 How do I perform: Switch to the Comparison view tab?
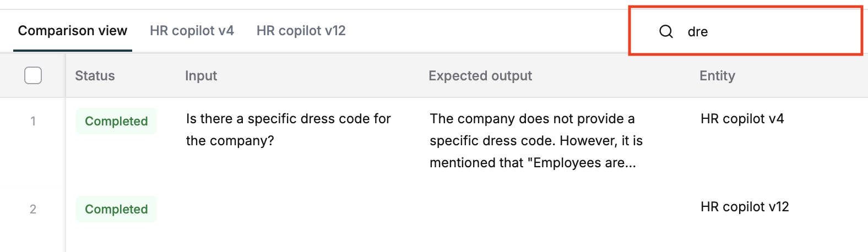[x=73, y=31]
